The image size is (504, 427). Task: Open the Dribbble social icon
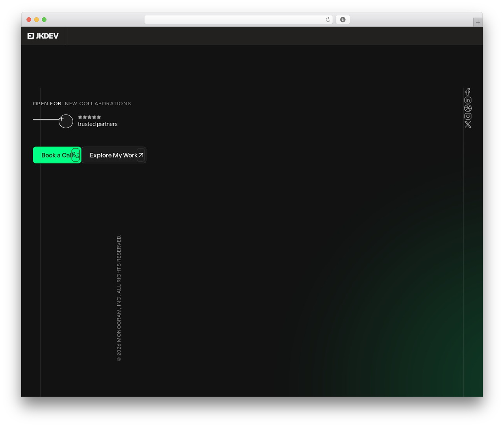click(x=468, y=108)
